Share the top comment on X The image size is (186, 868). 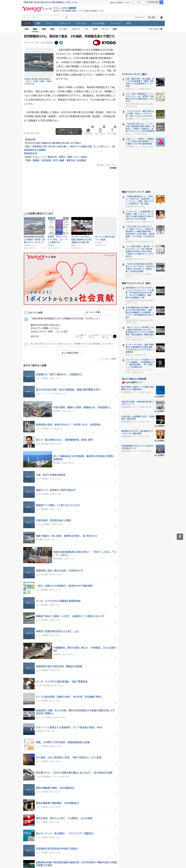tap(115, 336)
